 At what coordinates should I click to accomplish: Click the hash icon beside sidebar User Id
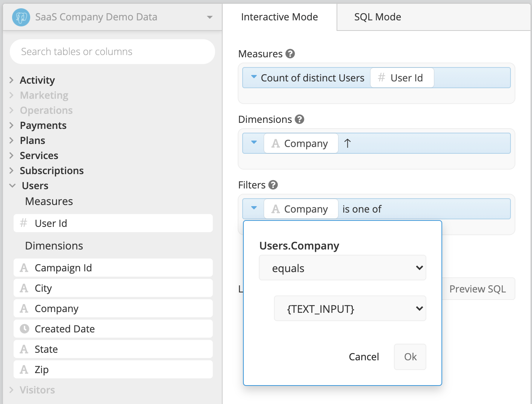pos(24,223)
